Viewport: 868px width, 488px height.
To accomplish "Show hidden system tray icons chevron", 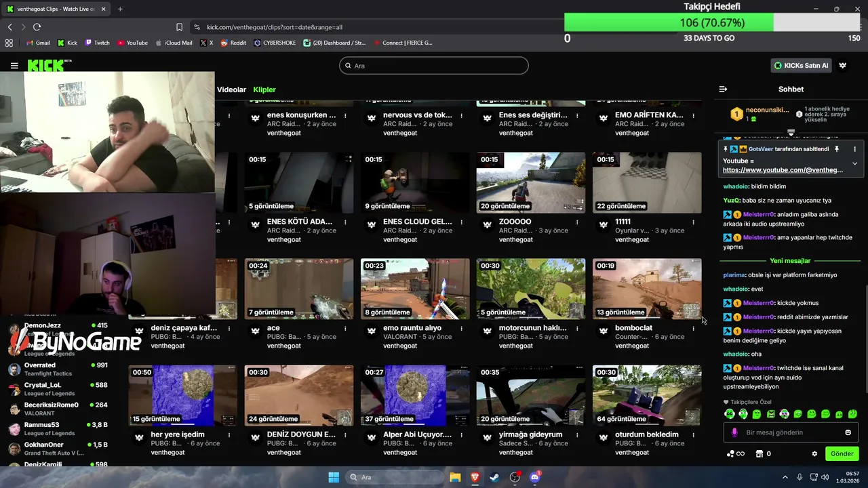I will coord(785,477).
